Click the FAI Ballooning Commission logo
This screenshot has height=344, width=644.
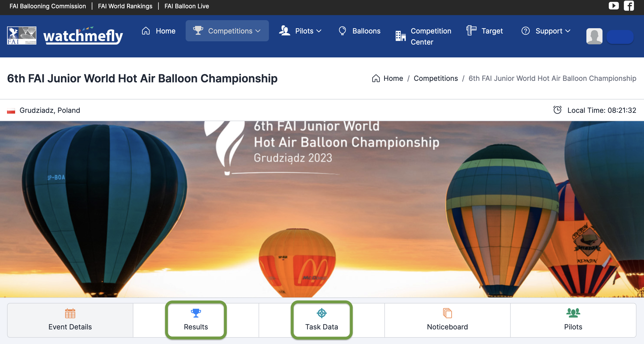[22, 36]
